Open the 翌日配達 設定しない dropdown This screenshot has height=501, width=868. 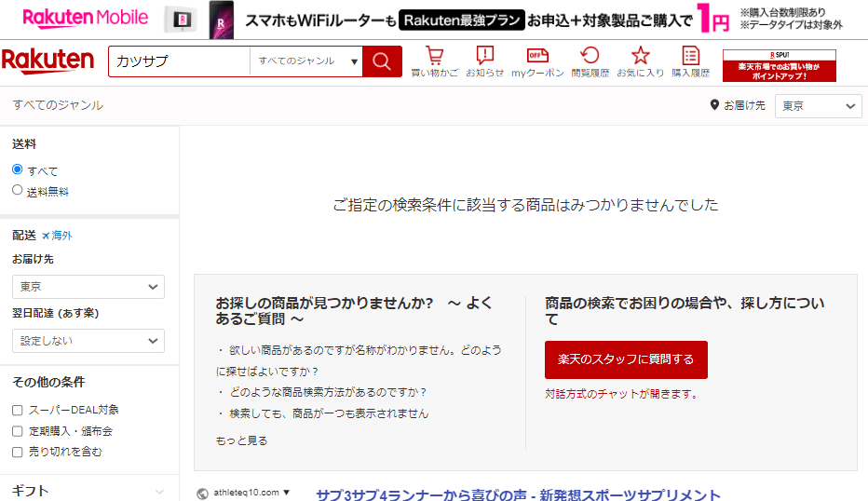[88, 341]
